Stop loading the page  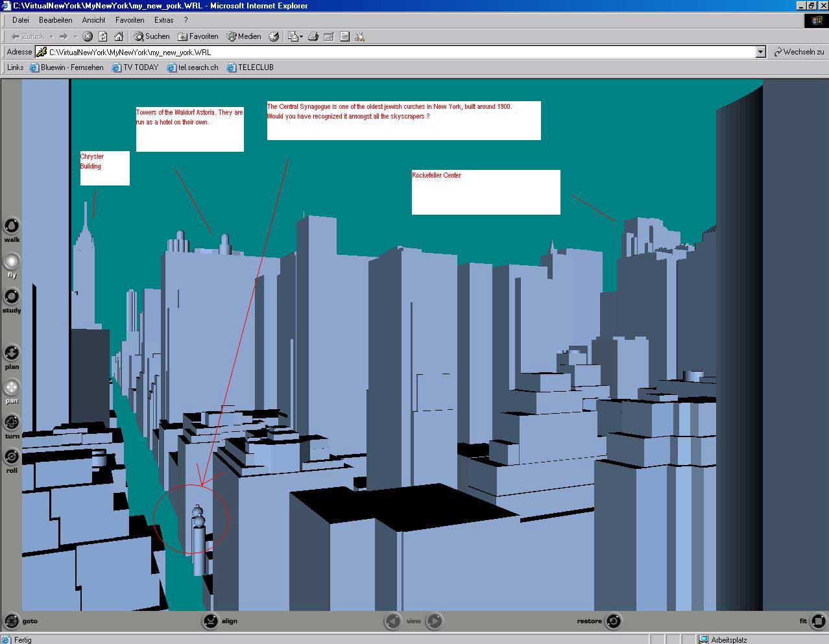pos(88,36)
